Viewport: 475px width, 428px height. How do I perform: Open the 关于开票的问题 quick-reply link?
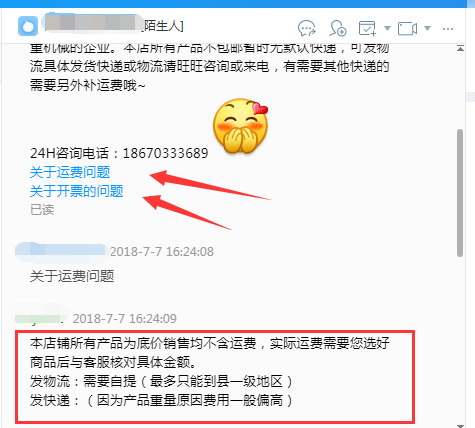[x=77, y=191]
